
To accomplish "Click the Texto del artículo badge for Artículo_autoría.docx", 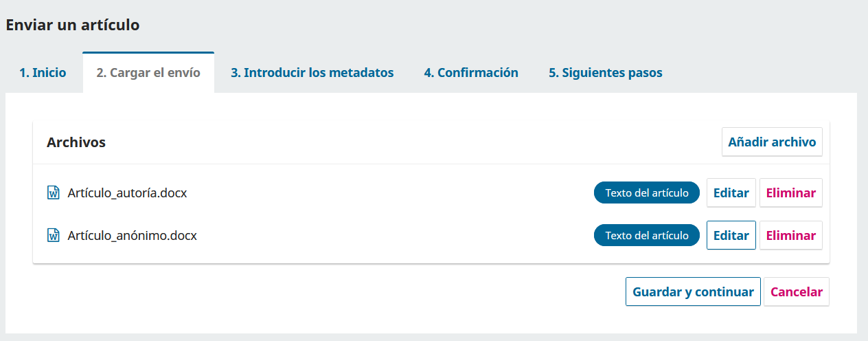I will click(x=646, y=192).
